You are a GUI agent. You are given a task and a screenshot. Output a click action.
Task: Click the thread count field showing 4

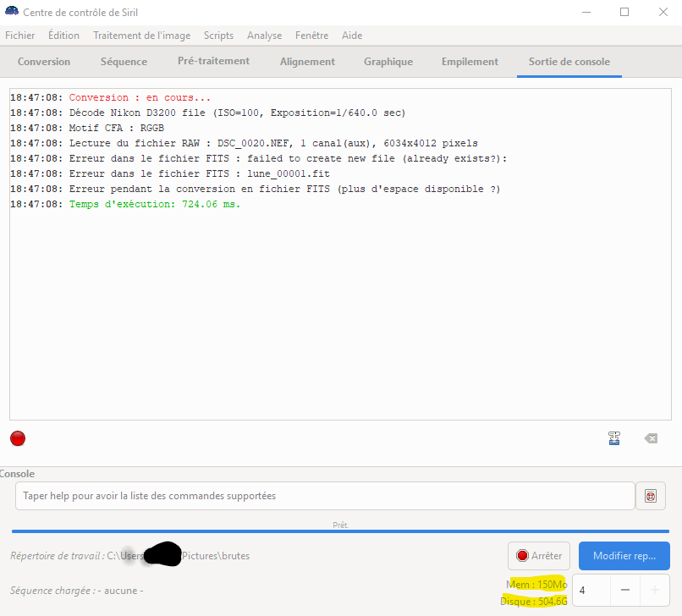coord(591,591)
